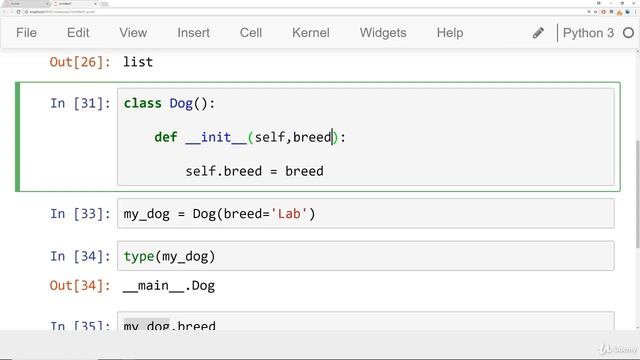The width and height of the screenshot is (640, 360).
Task: Open the View menu
Action: [133, 33]
